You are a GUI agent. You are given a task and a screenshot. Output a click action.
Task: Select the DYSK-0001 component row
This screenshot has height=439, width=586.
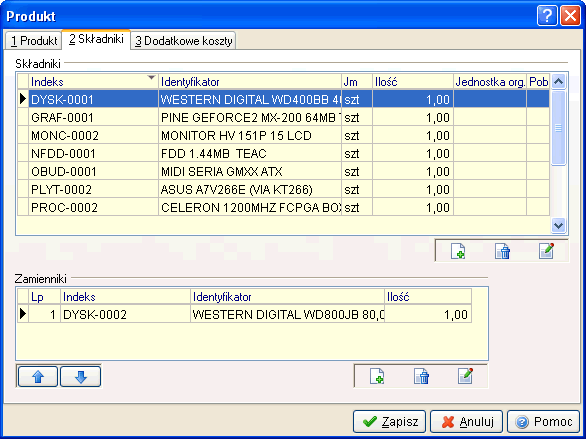284,99
